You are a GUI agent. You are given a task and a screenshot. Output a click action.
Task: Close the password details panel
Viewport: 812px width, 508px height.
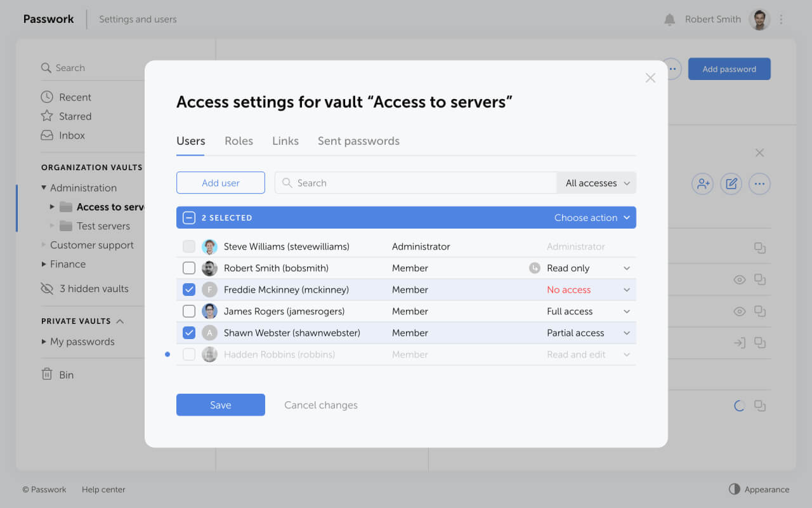point(759,153)
